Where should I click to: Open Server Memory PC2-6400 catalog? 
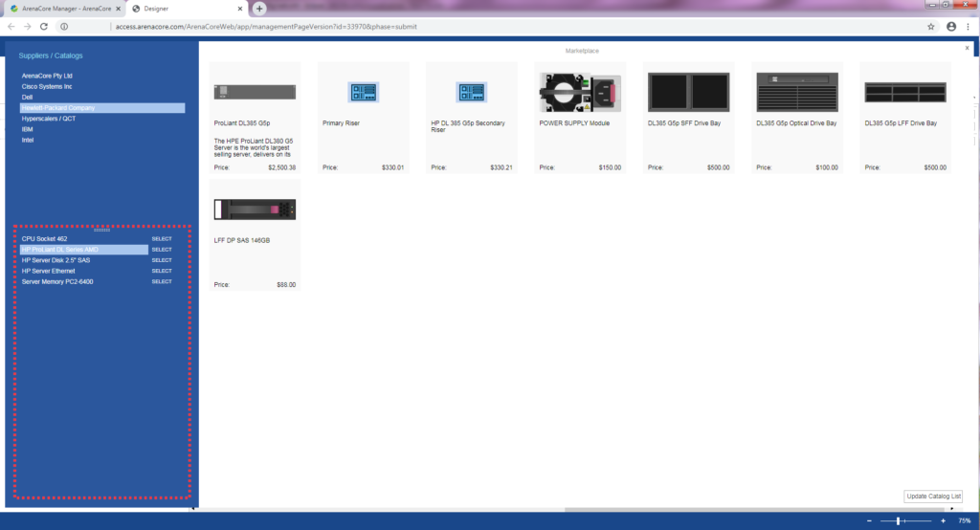tap(57, 281)
